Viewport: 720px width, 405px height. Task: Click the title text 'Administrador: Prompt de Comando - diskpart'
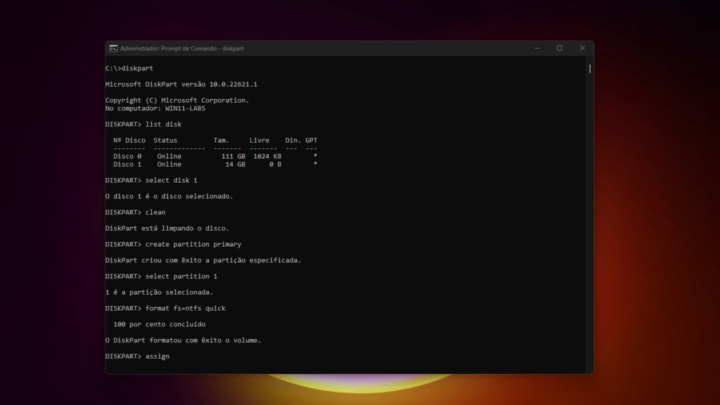[x=182, y=49]
